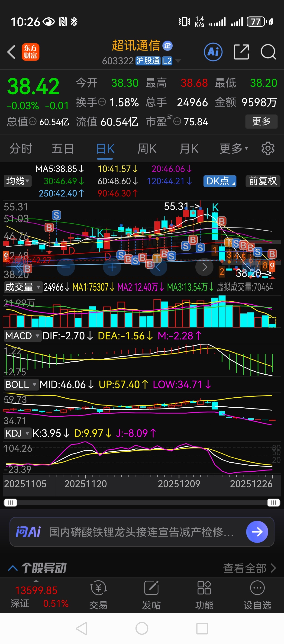Tap the share export icon
This screenshot has height=644, width=284.
click(241, 52)
